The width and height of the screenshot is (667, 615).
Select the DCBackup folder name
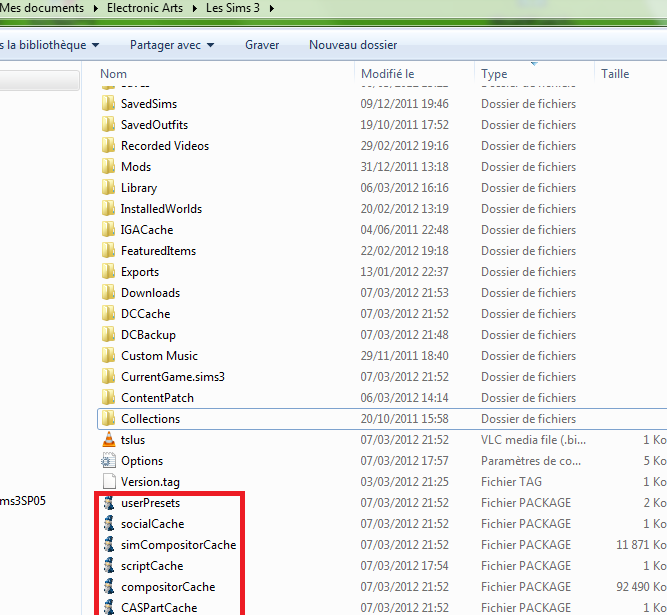[148, 335]
